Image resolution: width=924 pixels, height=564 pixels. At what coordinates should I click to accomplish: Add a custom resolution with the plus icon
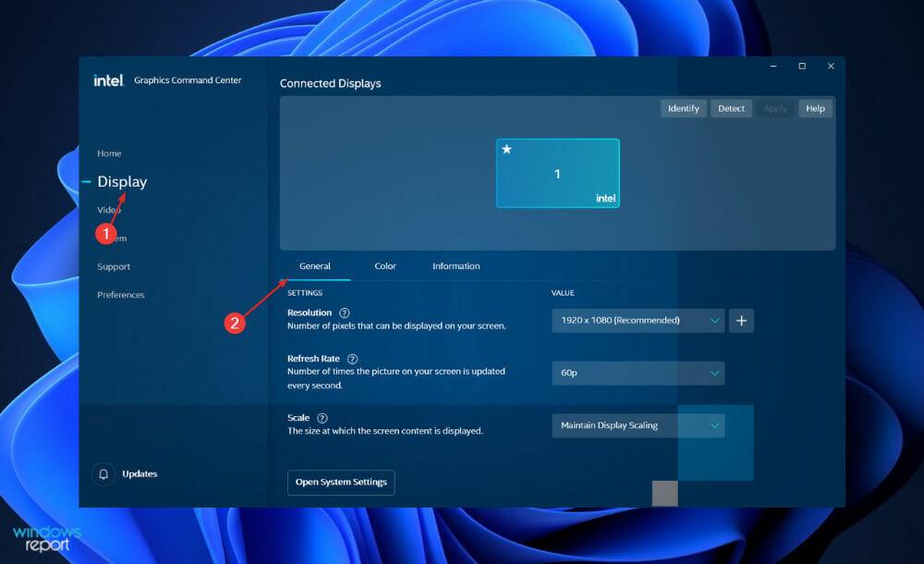coord(741,320)
